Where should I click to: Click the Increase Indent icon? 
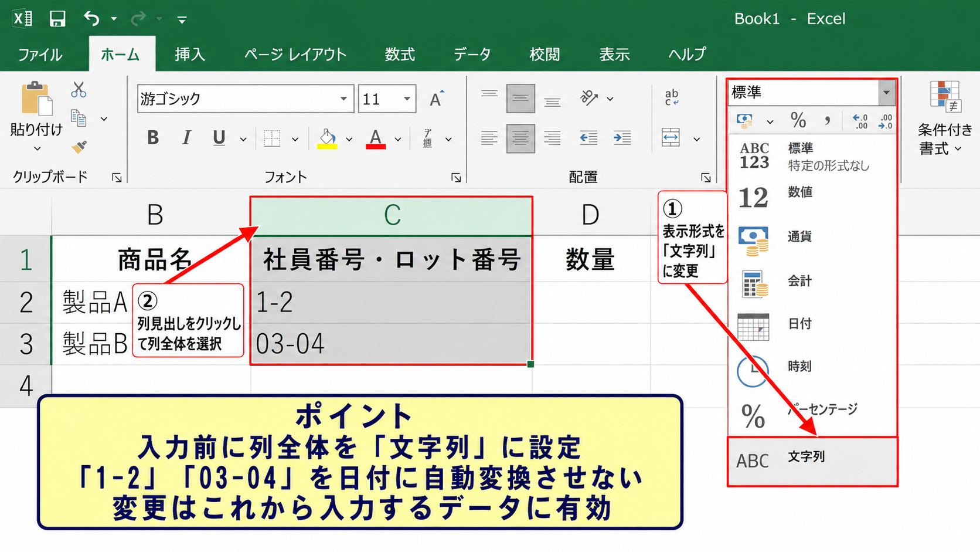(622, 138)
